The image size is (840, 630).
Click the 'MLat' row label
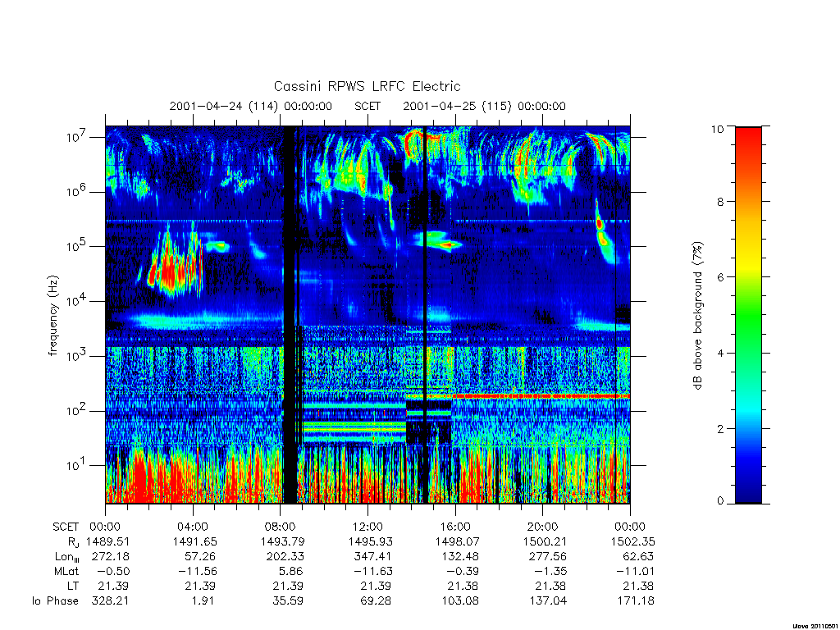pyautogui.click(x=66, y=571)
